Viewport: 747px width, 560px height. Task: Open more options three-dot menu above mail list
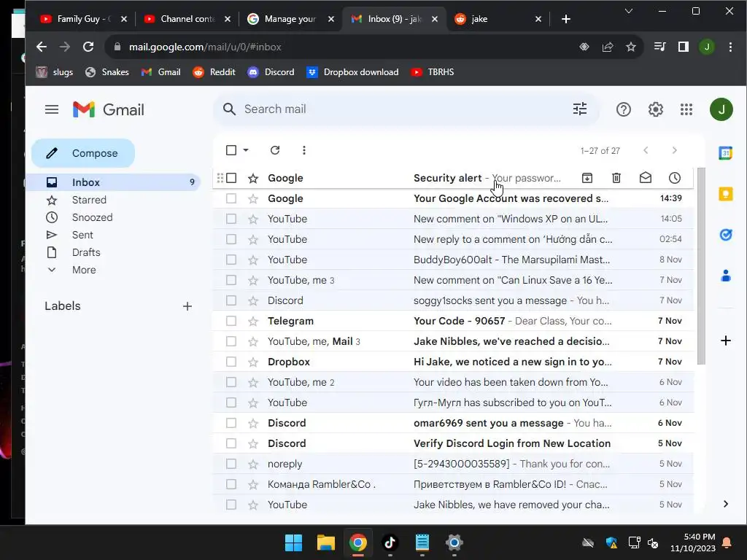[304, 150]
